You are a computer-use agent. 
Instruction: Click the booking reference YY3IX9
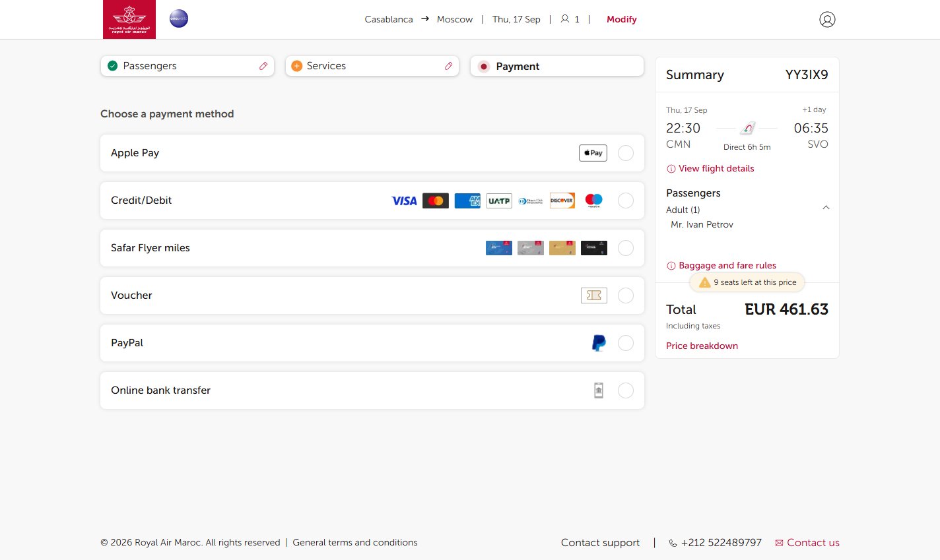point(807,75)
